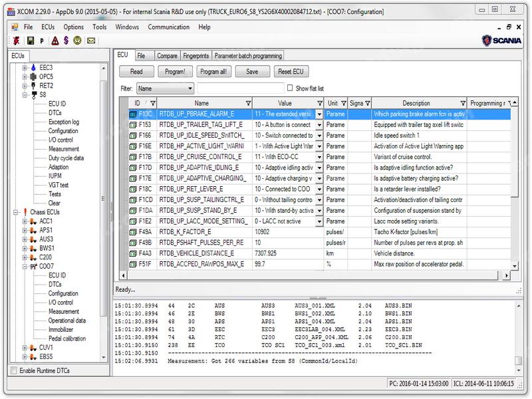
Task: Switch to the Fingerprints tab
Action: pyautogui.click(x=196, y=56)
